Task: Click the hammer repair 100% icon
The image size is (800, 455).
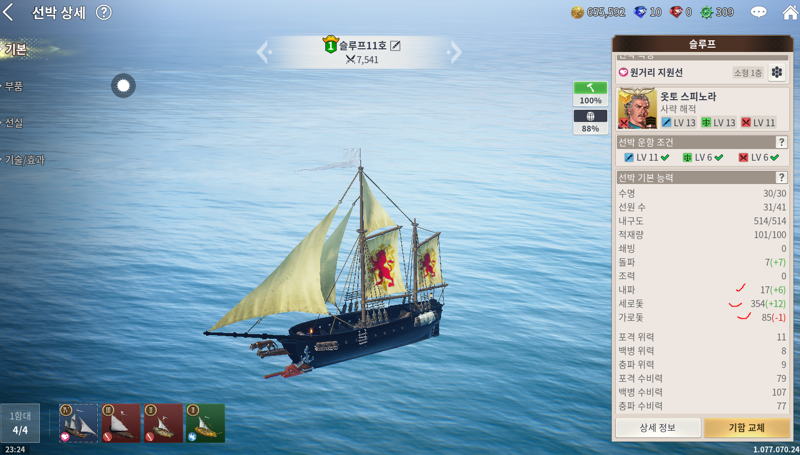Action: coord(590,93)
